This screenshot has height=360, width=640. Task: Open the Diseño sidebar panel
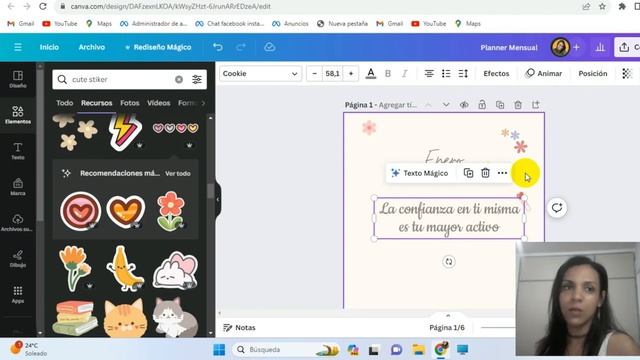coord(18,79)
